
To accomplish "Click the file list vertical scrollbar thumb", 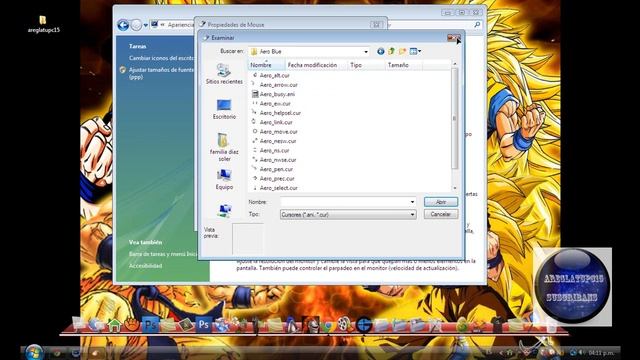I will click(455, 118).
